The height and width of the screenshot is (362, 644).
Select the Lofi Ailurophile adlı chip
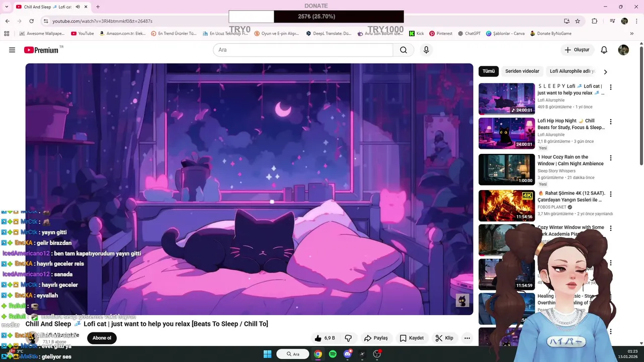[572, 71]
